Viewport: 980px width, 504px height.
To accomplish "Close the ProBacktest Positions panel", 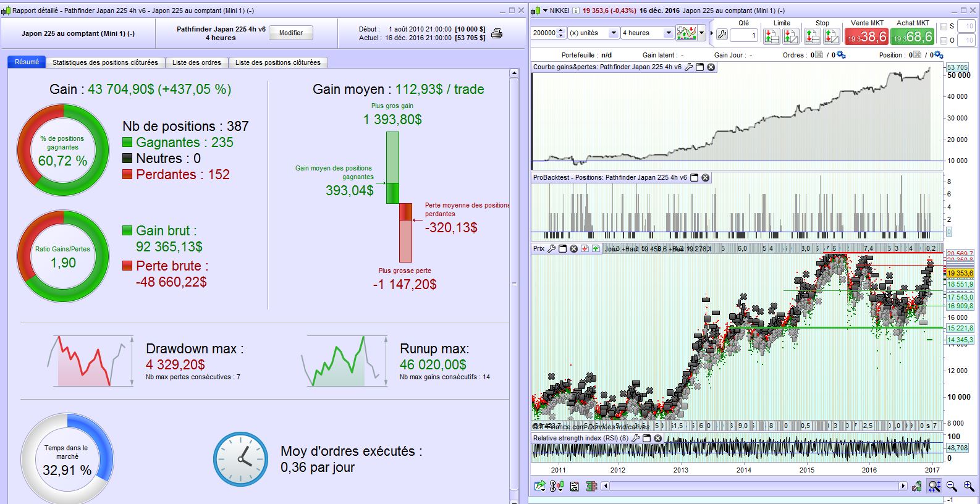I will (x=706, y=178).
